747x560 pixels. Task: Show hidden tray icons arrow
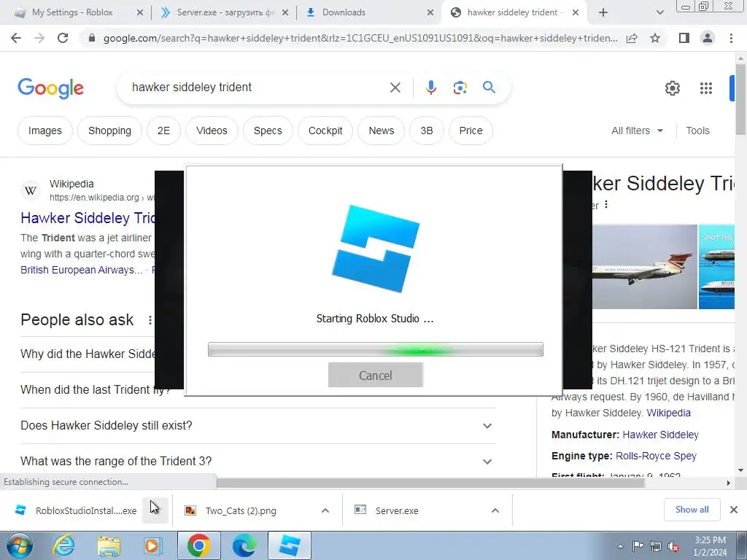[x=620, y=546]
